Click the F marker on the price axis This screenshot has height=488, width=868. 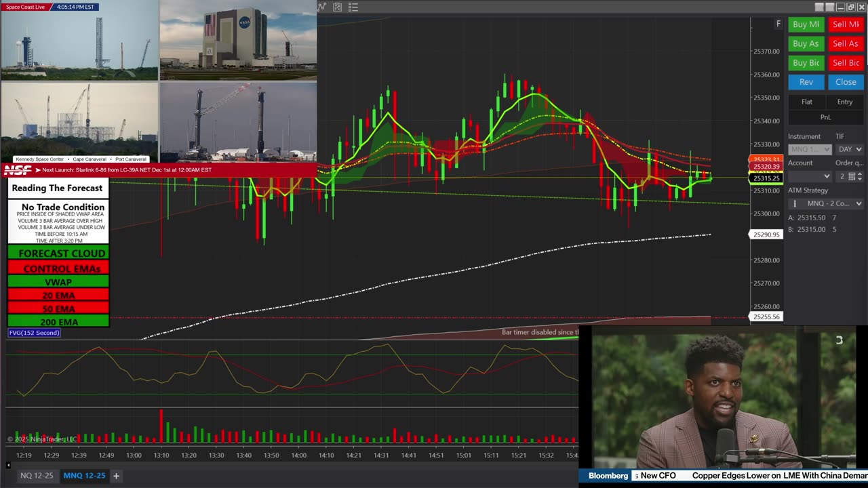[x=778, y=24]
